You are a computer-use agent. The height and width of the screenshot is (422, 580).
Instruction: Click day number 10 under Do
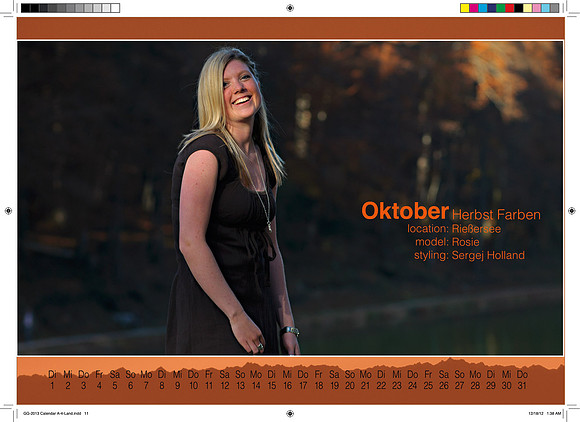click(193, 386)
